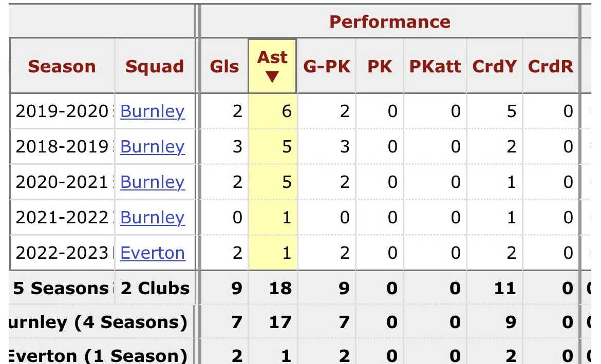Sort by Gls column header

[224, 66]
